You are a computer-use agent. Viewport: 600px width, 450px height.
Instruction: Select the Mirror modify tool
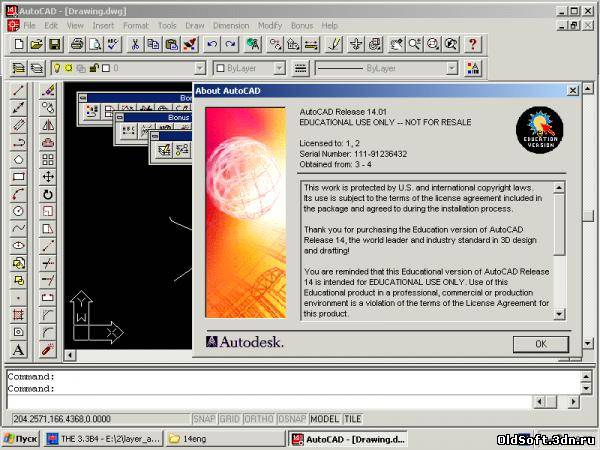pyautogui.click(x=48, y=125)
